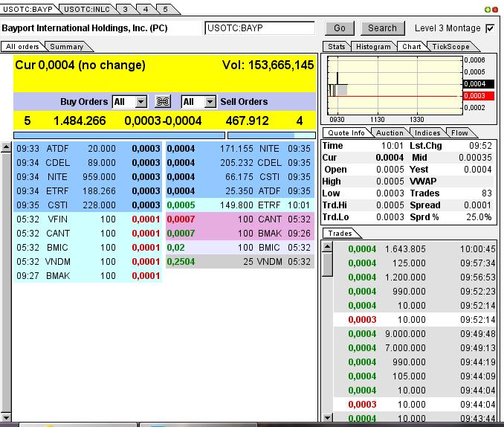Click the 0,0004 black price marker on chart

478,84
